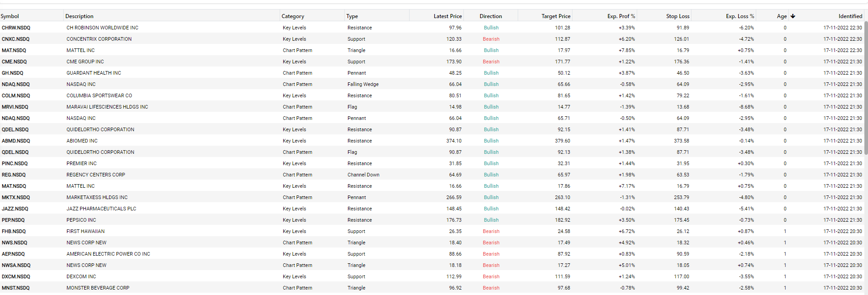Viewport: 868px width, 295px height.
Task: Click MONSTER BEVERAGE CORP description
Action: [98, 288]
